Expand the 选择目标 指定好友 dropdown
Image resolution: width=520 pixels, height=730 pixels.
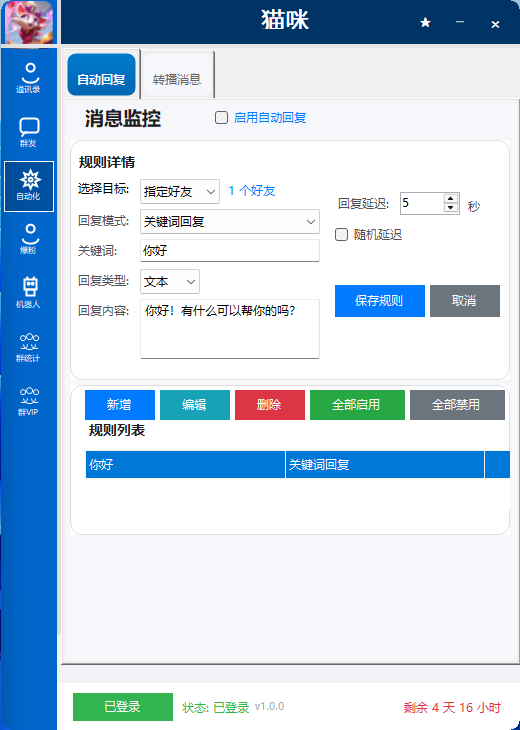(180, 191)
